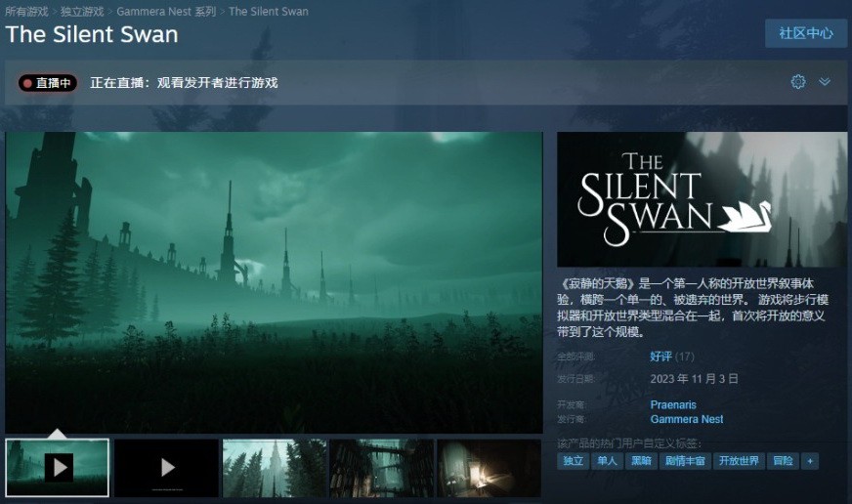The height and width of the screenshot is (504, 852).
Task: Open the 好评 reviews summary link
Action: pos(660,357)
